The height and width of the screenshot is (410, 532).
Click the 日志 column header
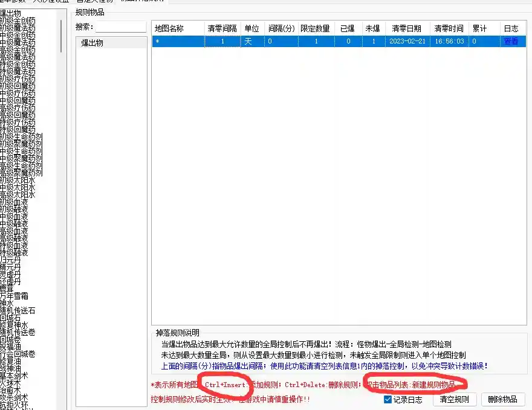point(513,28)
